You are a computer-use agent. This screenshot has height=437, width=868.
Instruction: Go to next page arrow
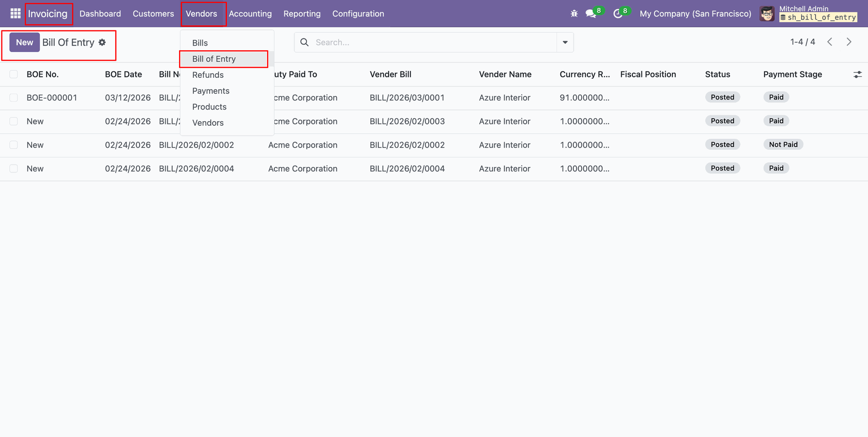849,42
